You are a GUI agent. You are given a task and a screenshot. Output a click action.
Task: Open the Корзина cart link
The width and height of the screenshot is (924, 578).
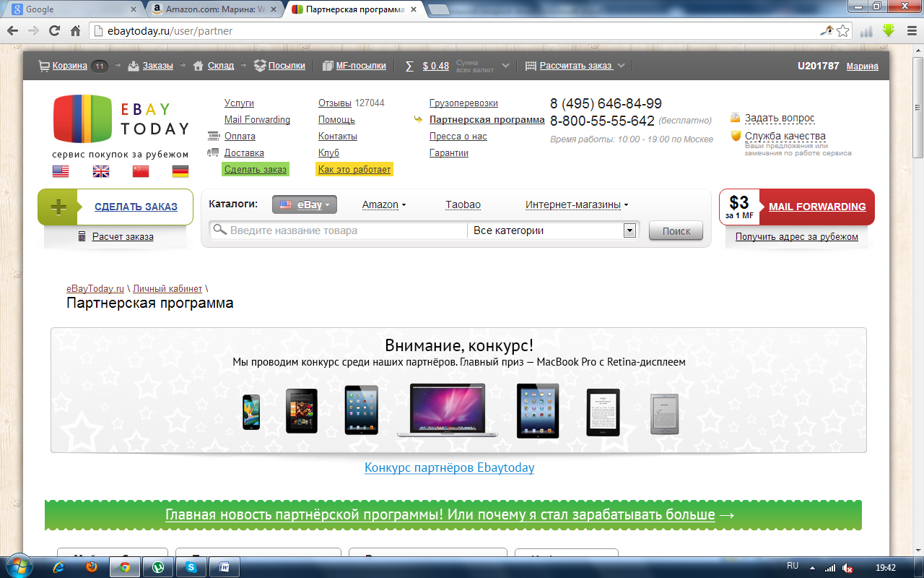point(69,66)
